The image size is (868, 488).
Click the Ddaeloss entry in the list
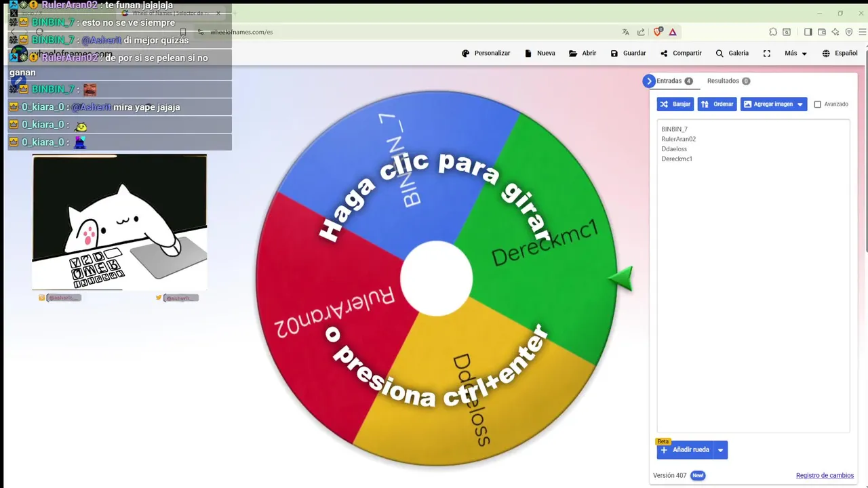tap(674, 148)
